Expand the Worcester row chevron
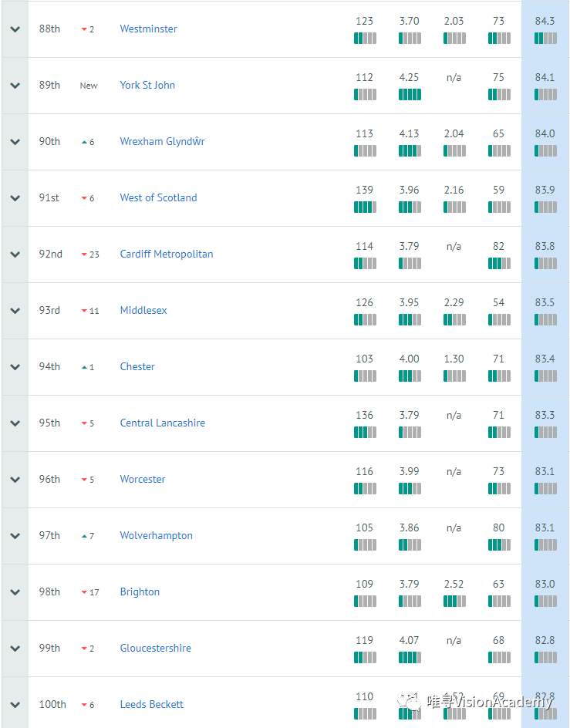 point(15,479)
